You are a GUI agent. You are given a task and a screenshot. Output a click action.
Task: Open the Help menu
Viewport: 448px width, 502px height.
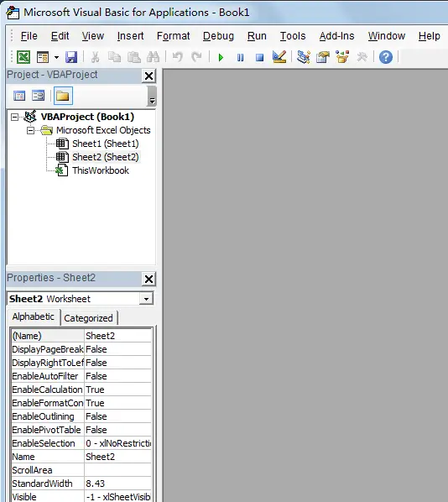coord(429,36)
